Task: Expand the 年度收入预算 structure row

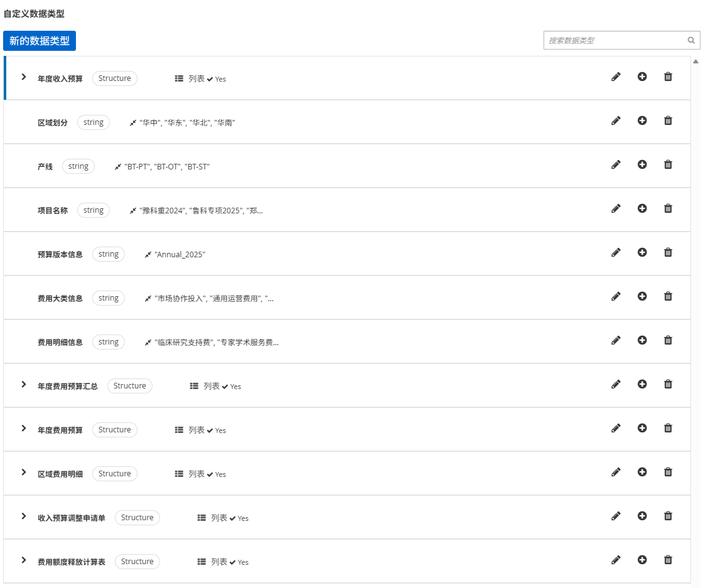Action: click(x=24, y=77)
